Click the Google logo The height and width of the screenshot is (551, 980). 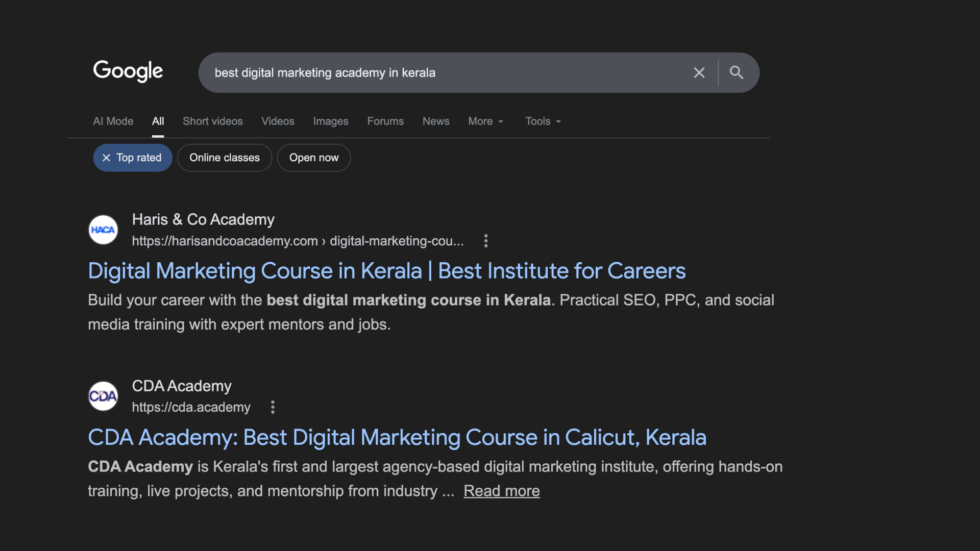pyautogui.click(x=128, y=71)
